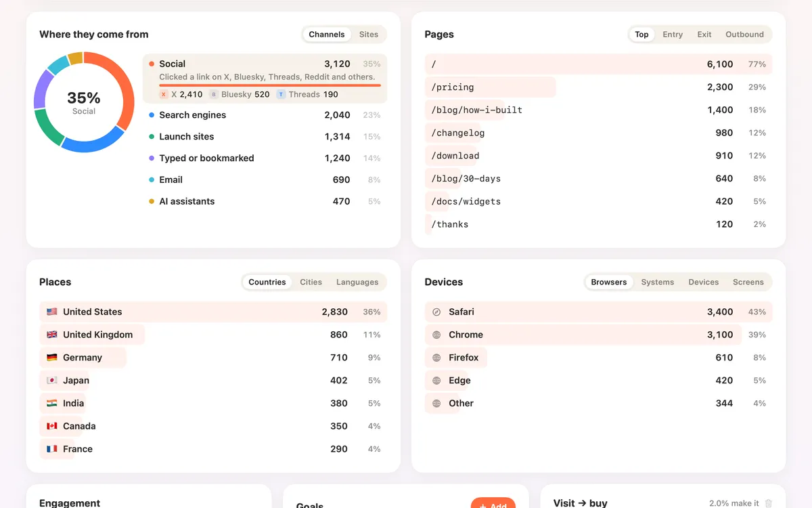
Task: Expand the Search engines channel row
Action: [x=265, y=115]
